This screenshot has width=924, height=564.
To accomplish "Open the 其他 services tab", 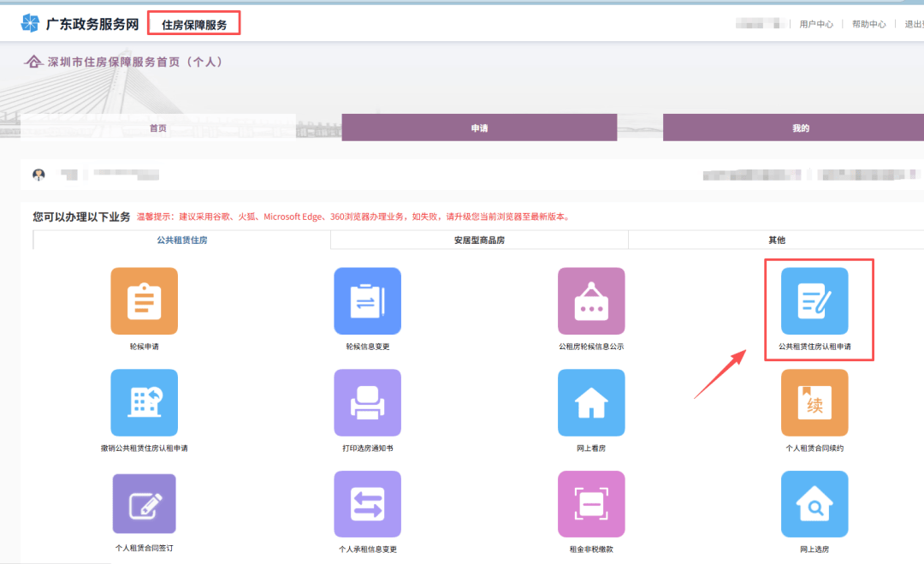I will pyautogui.click(x=775, y=240).
